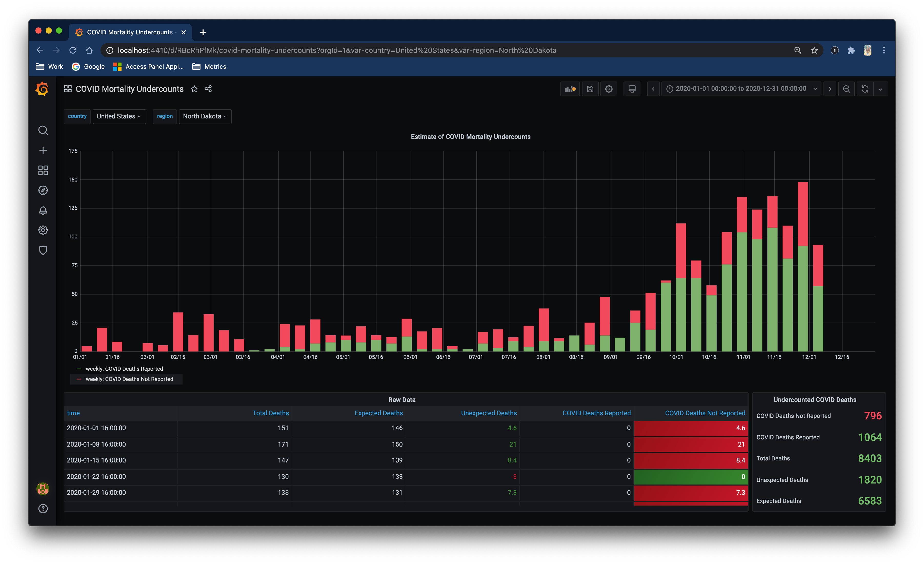Expand the refresh interval dropdown

[880, 89]
